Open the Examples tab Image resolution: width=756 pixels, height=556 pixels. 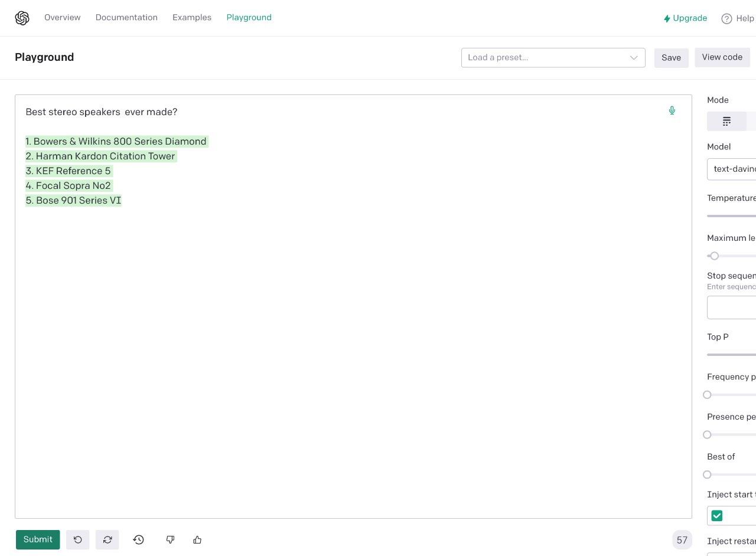click(x=192, y=18)
